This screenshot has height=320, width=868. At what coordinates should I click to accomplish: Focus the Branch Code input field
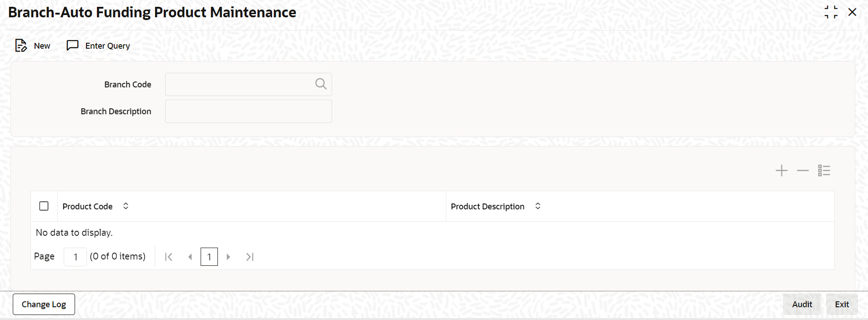[x=240, y=84]
